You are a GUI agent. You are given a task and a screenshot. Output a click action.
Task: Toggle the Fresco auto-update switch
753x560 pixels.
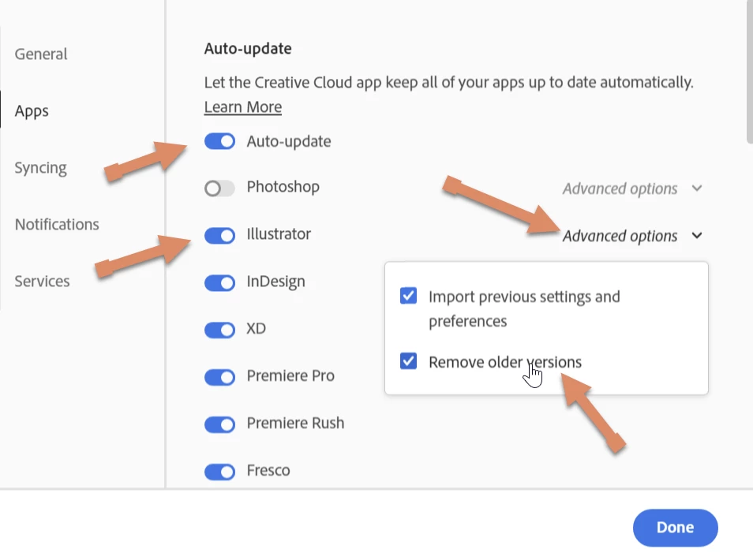point(219,472)
